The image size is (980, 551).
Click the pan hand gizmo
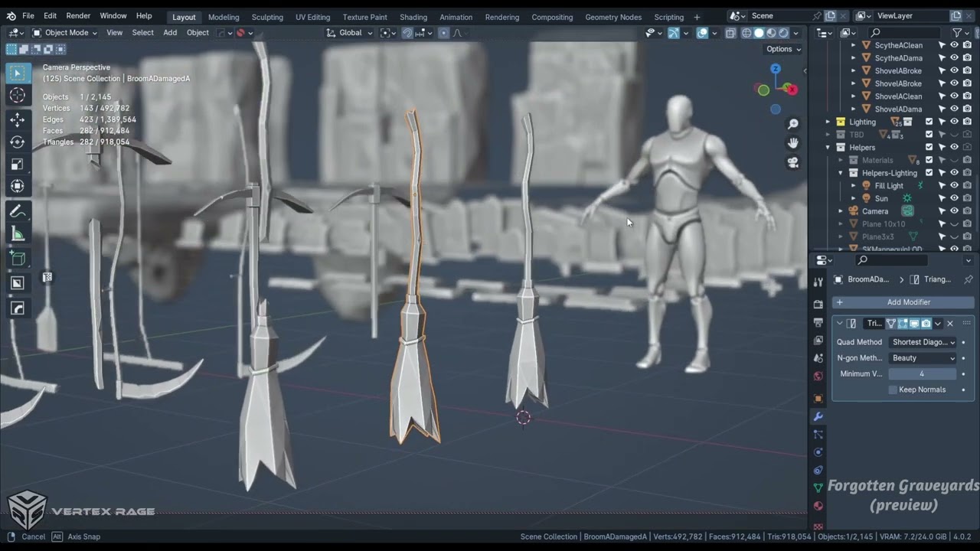pyautogui.click(x=793, y=143)
